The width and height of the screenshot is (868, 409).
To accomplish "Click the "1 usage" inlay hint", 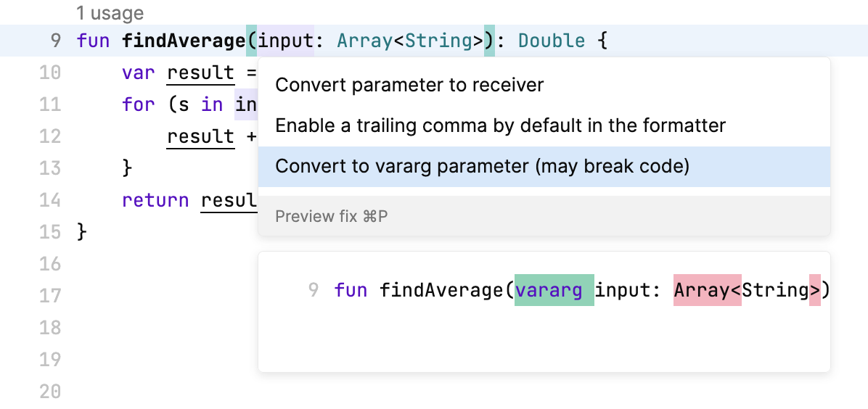I will point(109,13).
